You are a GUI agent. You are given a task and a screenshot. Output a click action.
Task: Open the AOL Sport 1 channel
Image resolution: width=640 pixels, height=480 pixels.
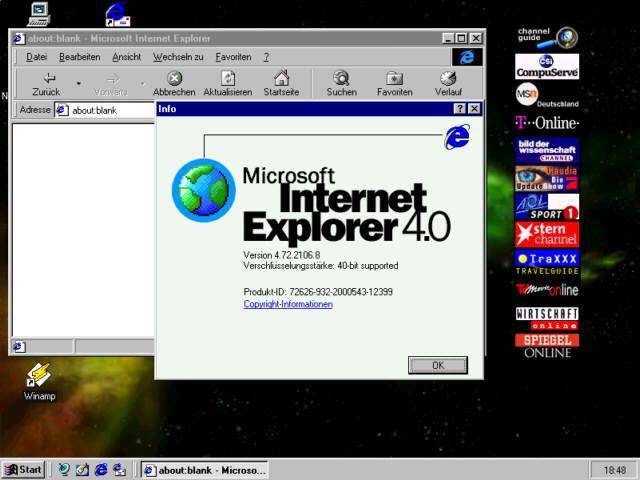tap(547, 207)
